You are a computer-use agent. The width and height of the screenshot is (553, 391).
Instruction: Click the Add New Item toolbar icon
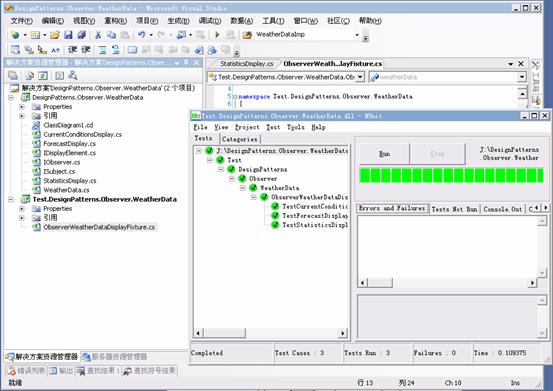[x=35, y=35]
